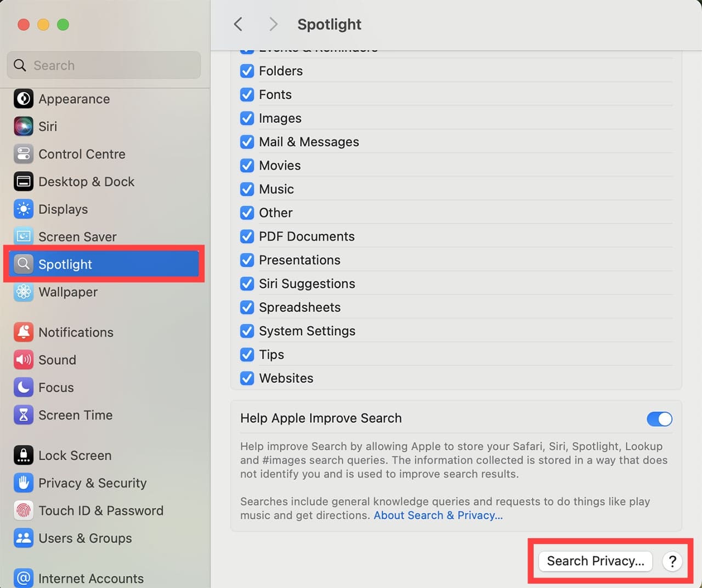Click the Focus label in sidebar
The height and width of the screenshot is (588, 702).
56,388
